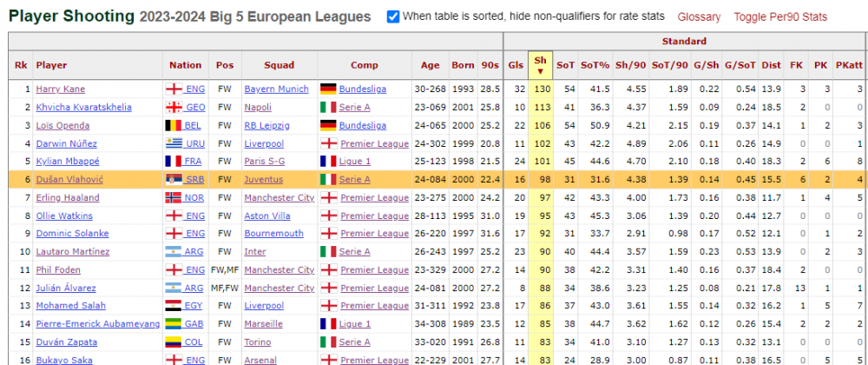The width and height of the screenshot is (868, 365).
Task: Click Egypt flag in Mohamed Salah row
Action: click(174, 306)
